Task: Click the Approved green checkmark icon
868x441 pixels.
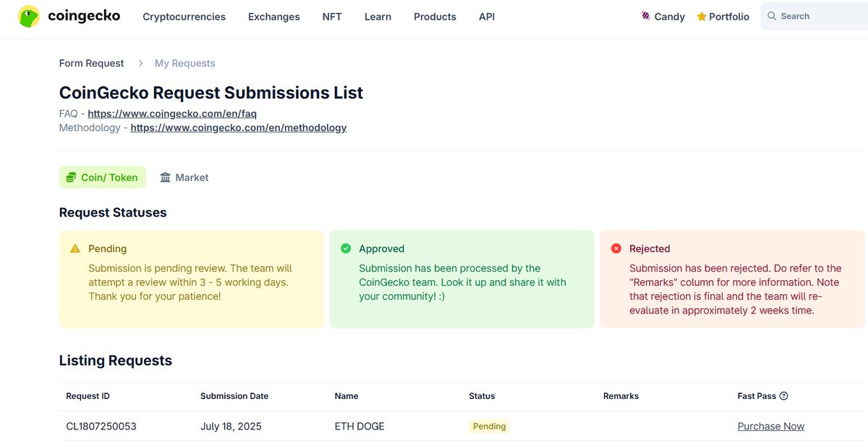Action: [346, 248]
